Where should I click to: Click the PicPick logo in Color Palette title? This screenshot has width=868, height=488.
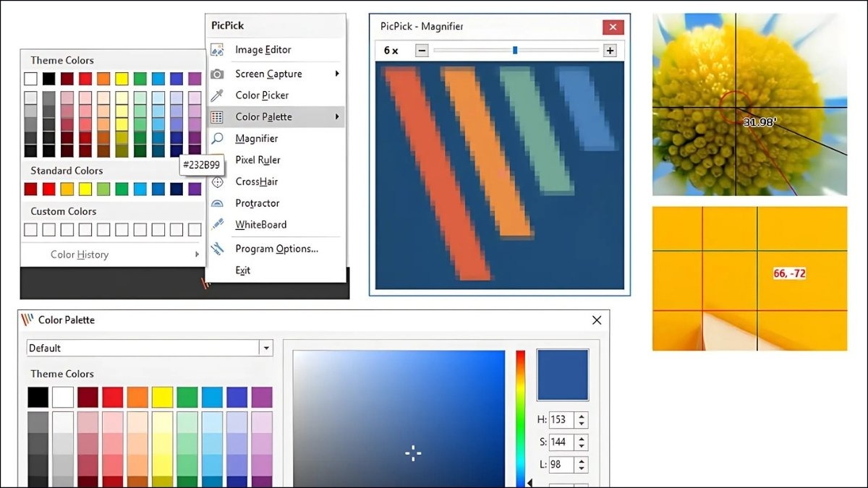(27, 320)
